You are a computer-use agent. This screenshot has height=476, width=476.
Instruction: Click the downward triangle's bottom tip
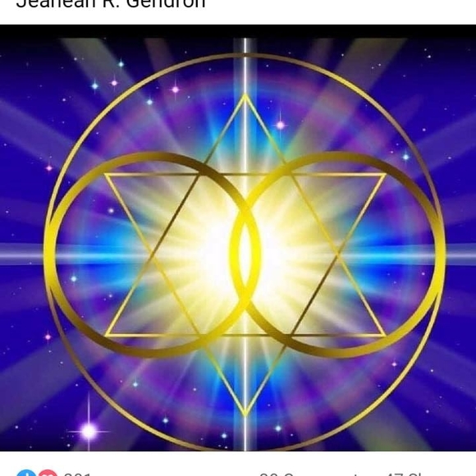point(245,414)
